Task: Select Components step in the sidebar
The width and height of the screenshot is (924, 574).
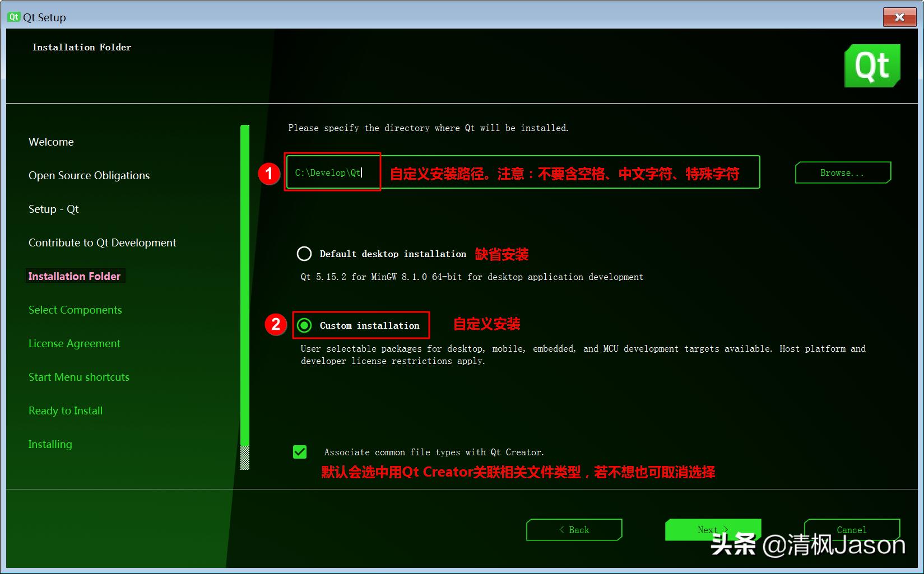Action: (x=75, y=310)
